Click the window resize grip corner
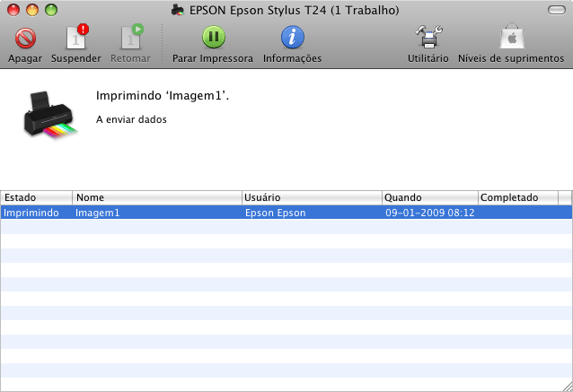 tap(568, 387)
